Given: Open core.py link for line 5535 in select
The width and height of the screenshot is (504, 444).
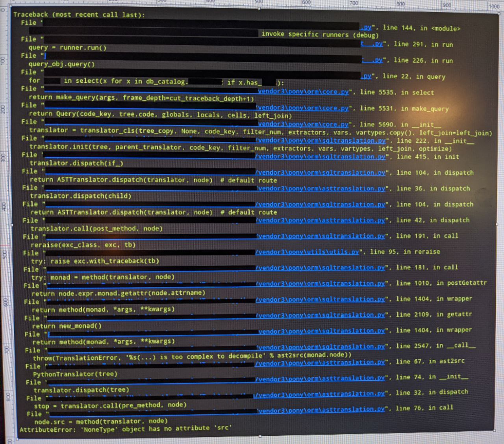Looking at the screenshot, I should point(303,92).
